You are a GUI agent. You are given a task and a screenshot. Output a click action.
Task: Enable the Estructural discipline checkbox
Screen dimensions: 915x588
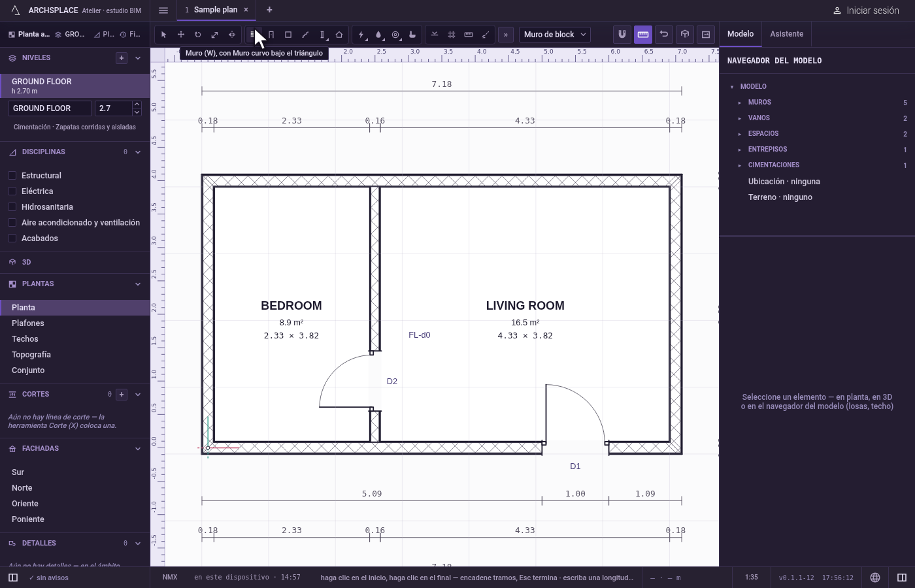(x=12, y=176)
